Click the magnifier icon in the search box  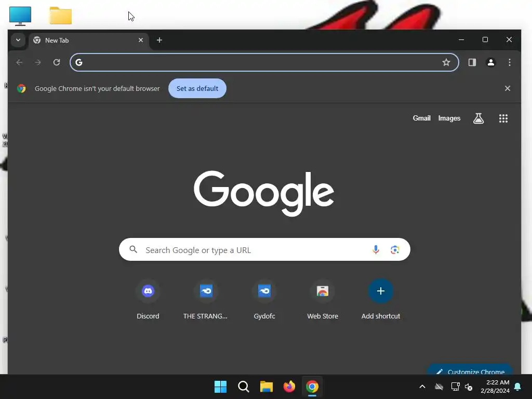(134, 250)
